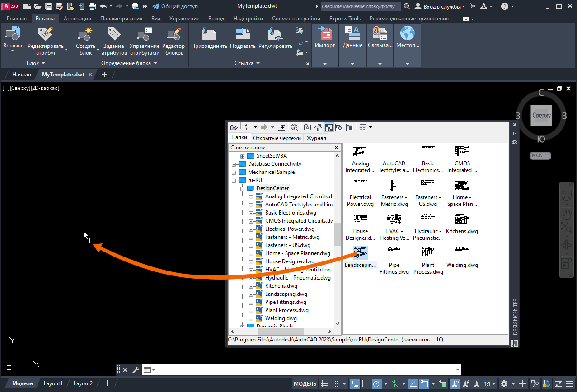Click the Plot printer icon in quick access toolbar
577x392 pixels.
[92, 6]
